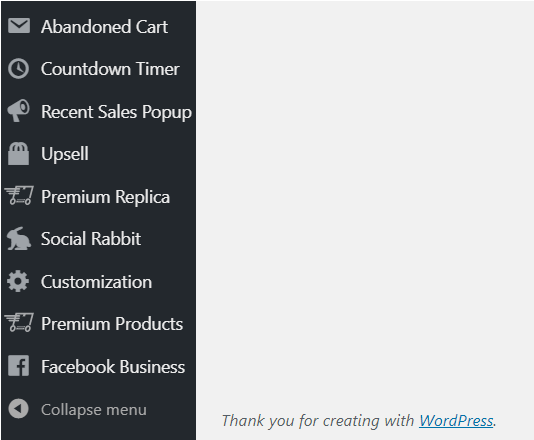Click the Upsell shopping bag icon
534x440 pixels.
18,154
